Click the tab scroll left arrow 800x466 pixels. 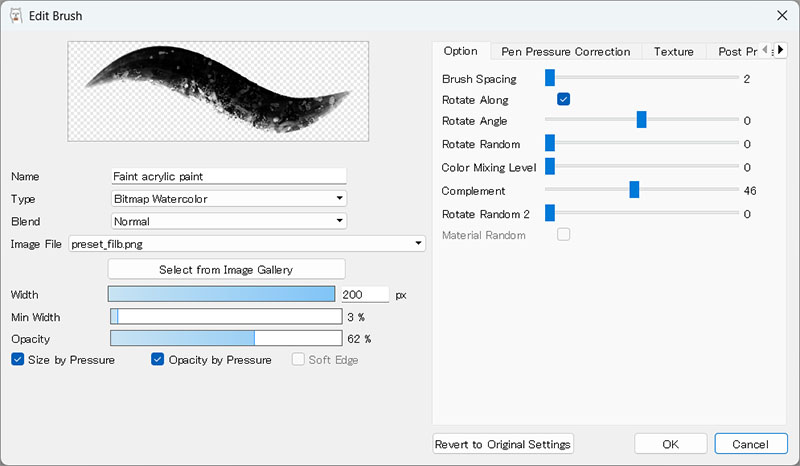coord(766,50)
